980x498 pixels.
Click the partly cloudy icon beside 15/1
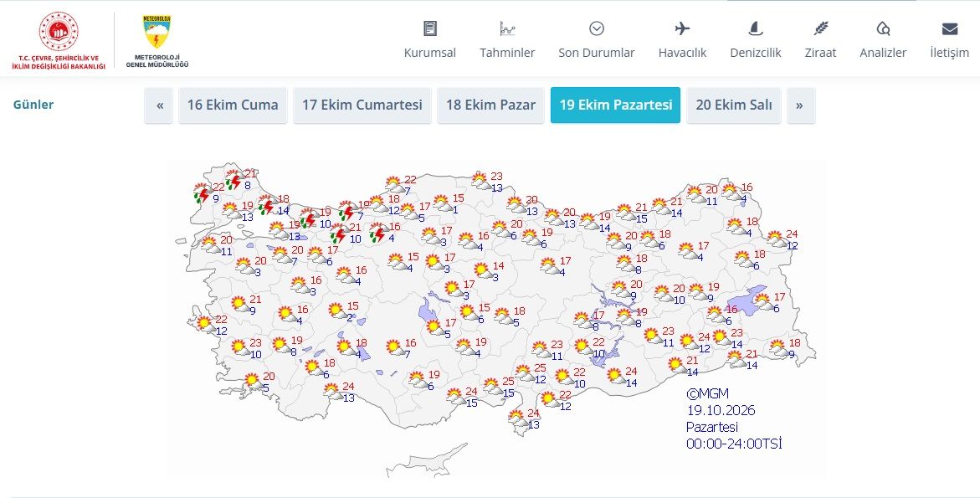click(x=443, y=203)
